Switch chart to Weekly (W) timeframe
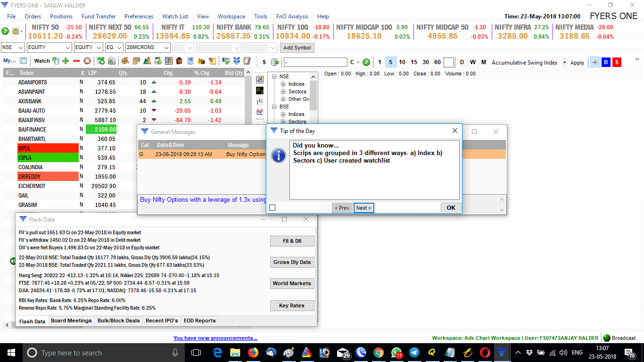Screen dimensions: 644x362 click(473, 62)
